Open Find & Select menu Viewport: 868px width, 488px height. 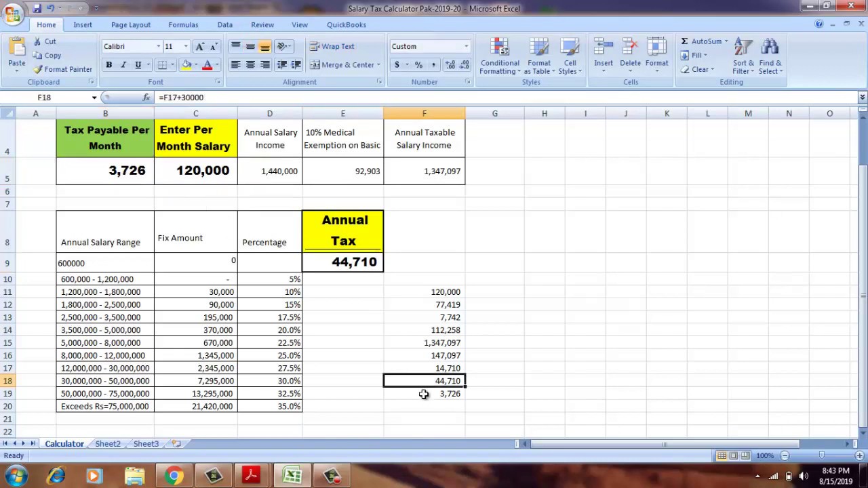(x=770, y=56)
